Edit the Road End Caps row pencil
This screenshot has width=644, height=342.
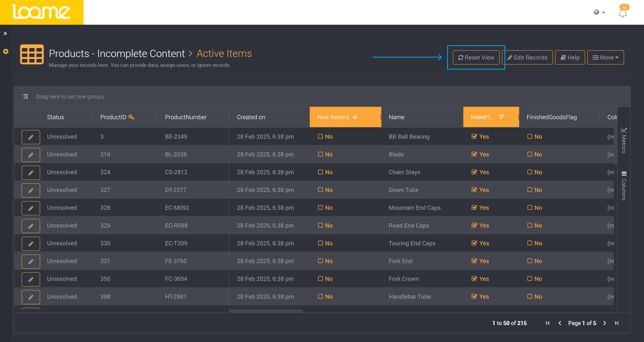coord(31,226)
